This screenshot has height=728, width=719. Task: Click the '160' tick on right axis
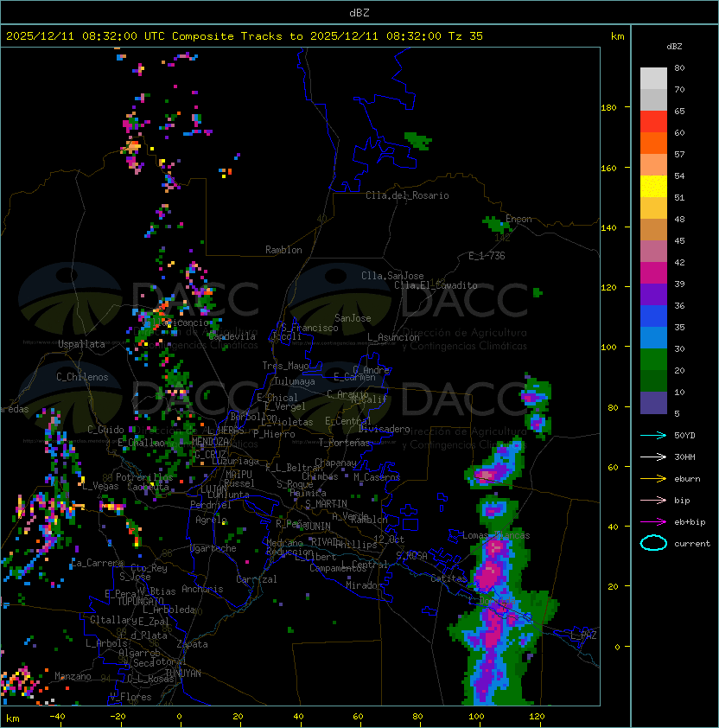point(608,168)
